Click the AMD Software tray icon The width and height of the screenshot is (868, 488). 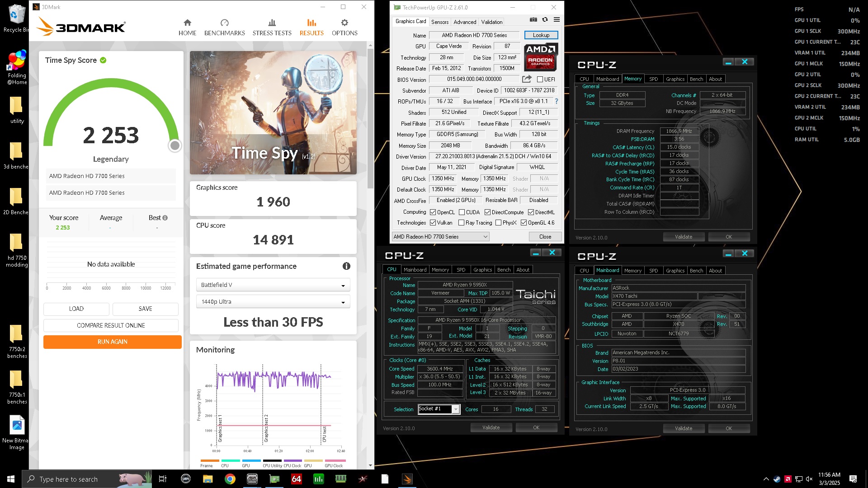pos(788,479)
